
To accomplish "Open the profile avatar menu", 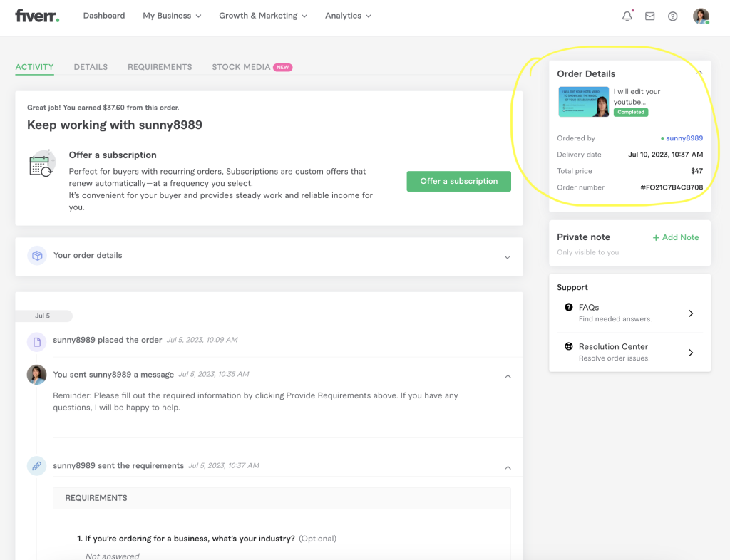I will 701,16.
